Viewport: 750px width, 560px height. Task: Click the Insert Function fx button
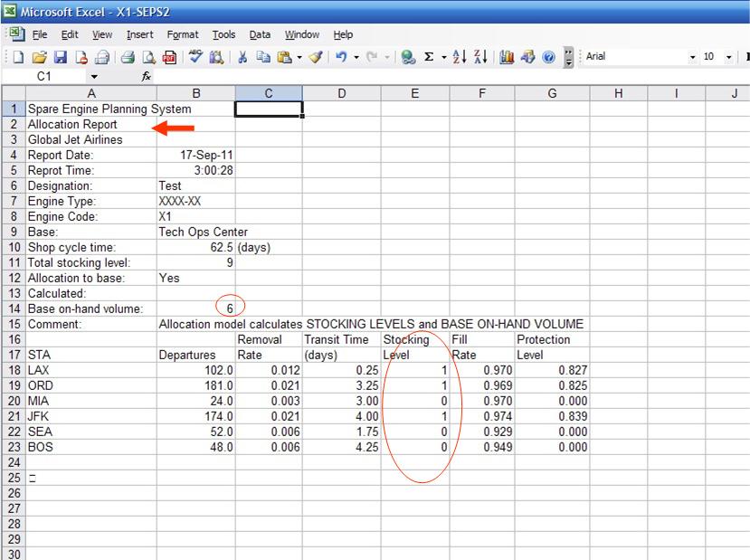(147, 77)
